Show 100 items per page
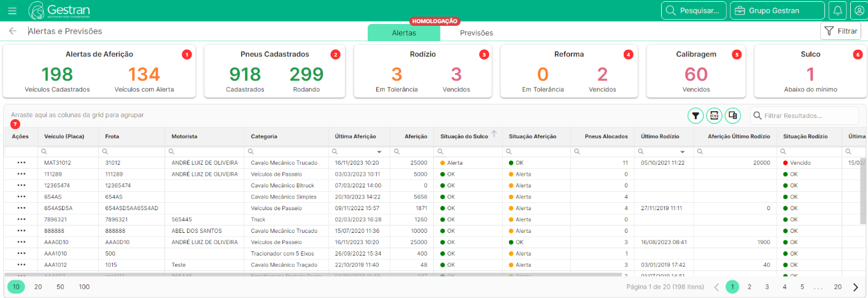The width and height of the screenshot is (868, 298). (x=84, y=287)
